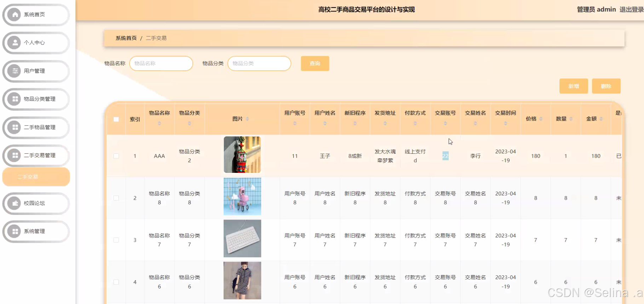The height and width of the screenshot is (304, 644).
Task: Sort by 发货地址 column arrows
Action: [x=385, y=123]
